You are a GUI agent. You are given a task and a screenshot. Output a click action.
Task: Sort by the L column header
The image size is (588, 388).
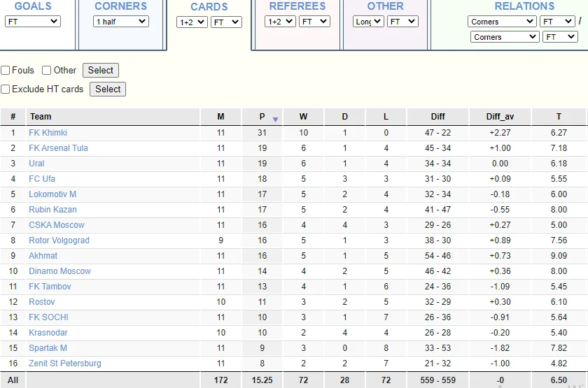click(386, 117)
